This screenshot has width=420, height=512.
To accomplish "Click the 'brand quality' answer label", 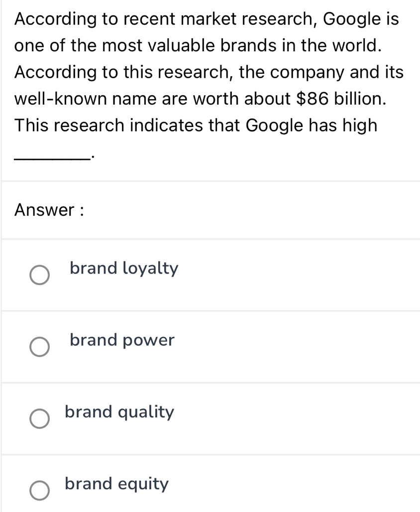I will coord(120,412).
